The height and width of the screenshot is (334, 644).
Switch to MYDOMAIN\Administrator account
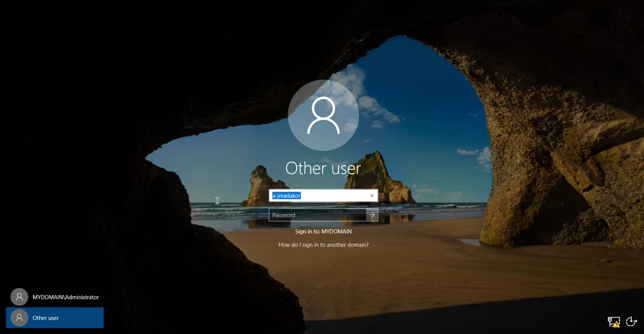[x=55, y=297]
